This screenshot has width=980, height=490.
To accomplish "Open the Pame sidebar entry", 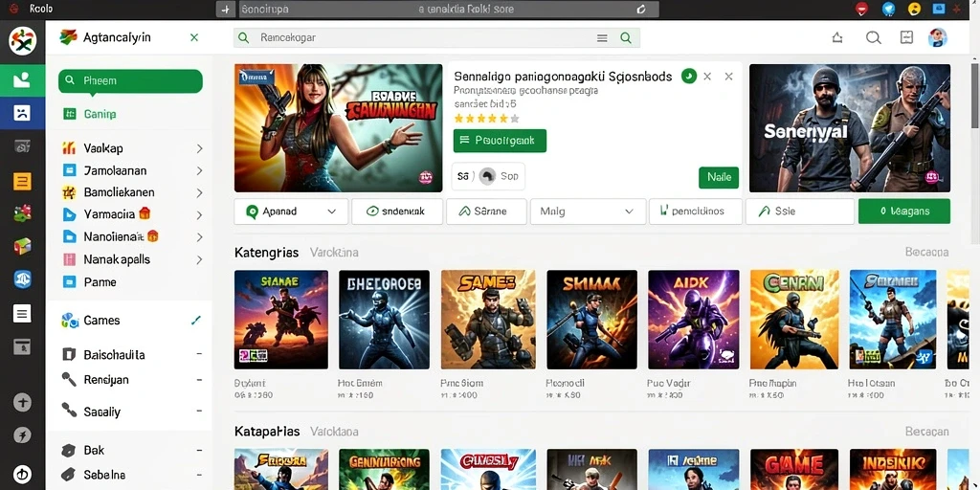I will (90, 282).
